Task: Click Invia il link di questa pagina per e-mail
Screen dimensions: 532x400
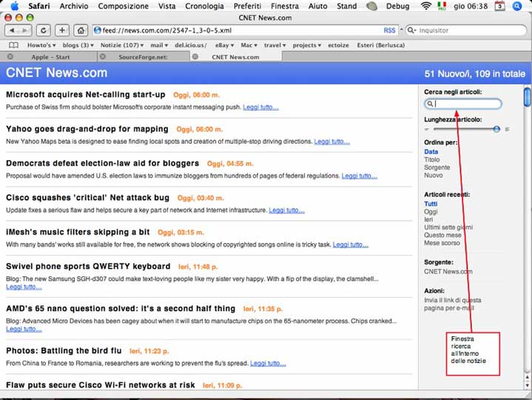Action: (x=453, y=304)
